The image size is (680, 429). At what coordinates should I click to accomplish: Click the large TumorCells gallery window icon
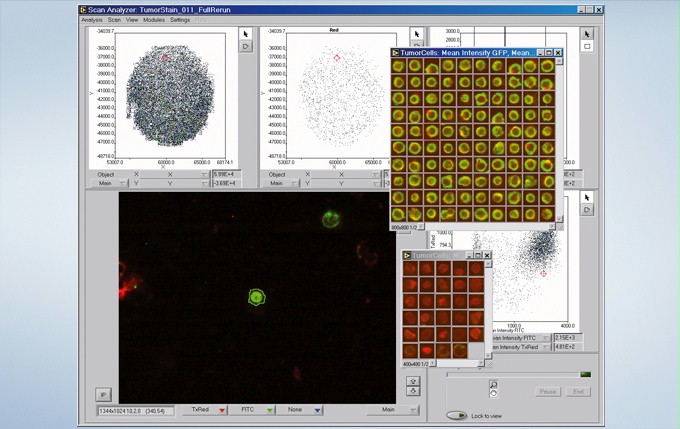[395, 53]
